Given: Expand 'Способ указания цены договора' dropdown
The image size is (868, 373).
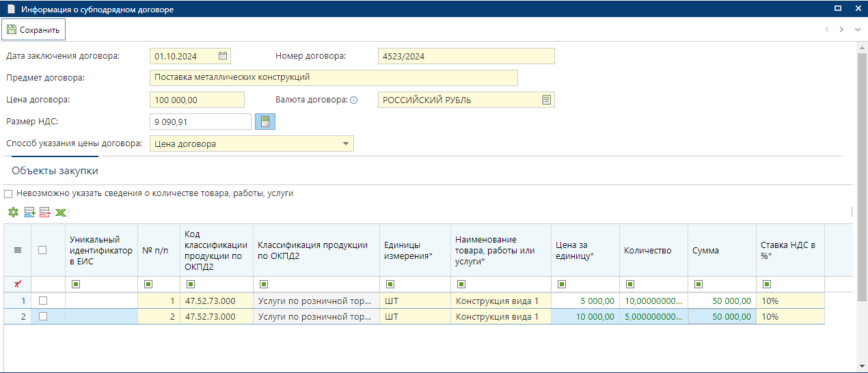Looking at the screenshot, I should 346,143.
